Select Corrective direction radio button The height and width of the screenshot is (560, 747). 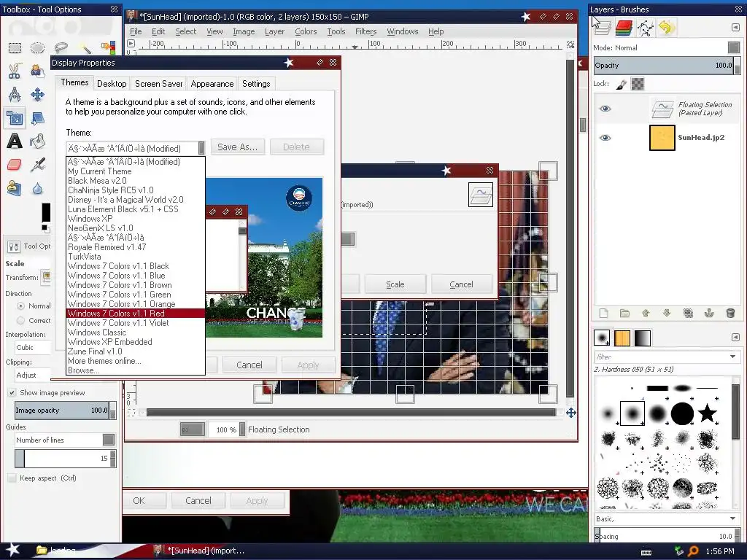pyautogui.click(x=20, y=321)
